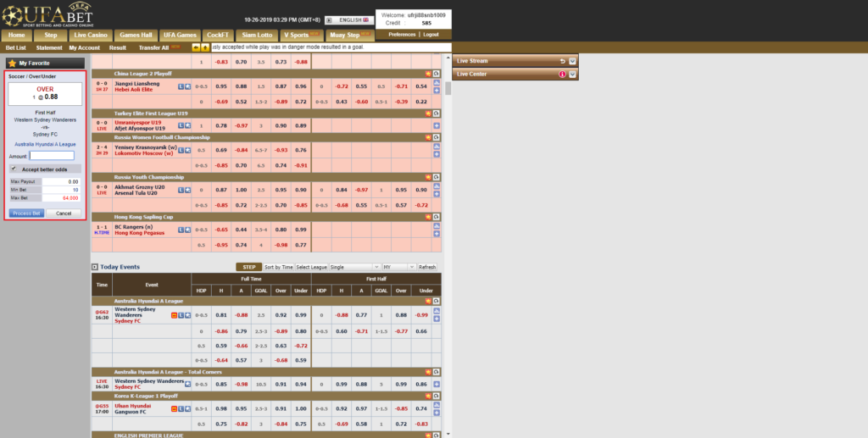The width and height of the screenshot is (868, 438).
Task: Open more bets for Umraniyespor U19 match
Action: point(437,125)
